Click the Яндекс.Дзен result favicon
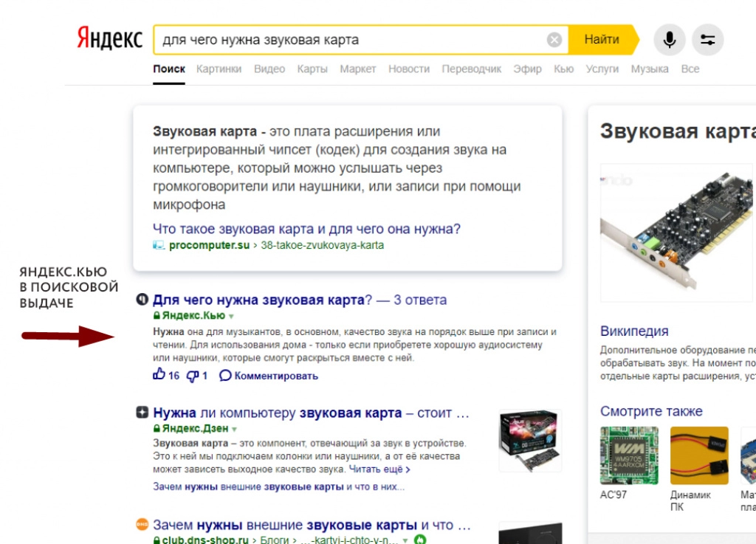Image resolution: width=756 pixels, height=544 pixels. pyautogui.click(x=142, y=413)
